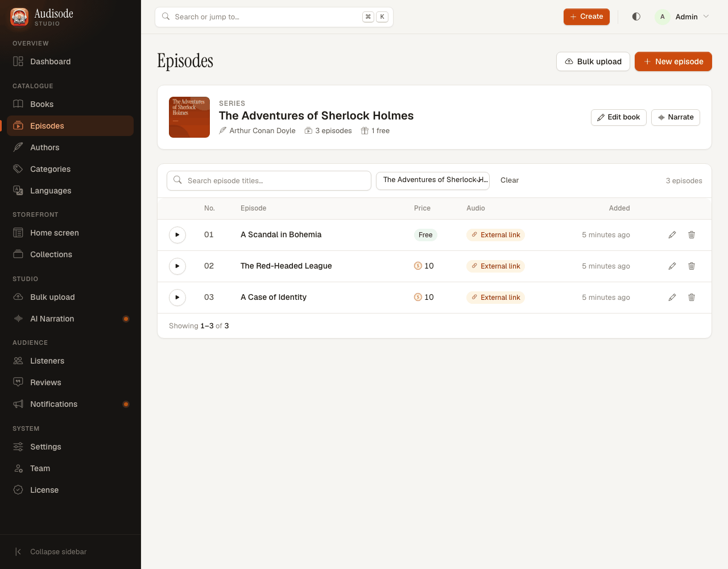
Task: Edit A Scandal in Bohemia with pencil icon
Action: pos(672,235)
